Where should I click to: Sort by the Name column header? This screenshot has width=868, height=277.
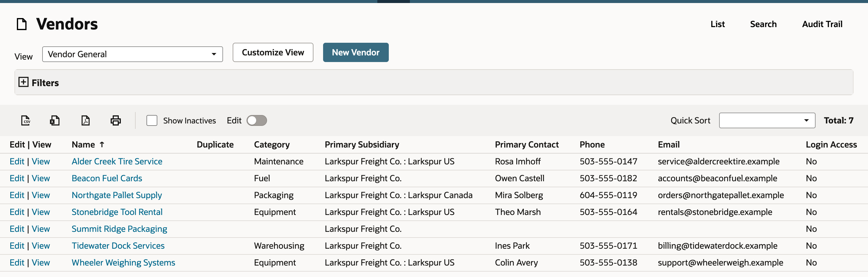pos(83,145)
